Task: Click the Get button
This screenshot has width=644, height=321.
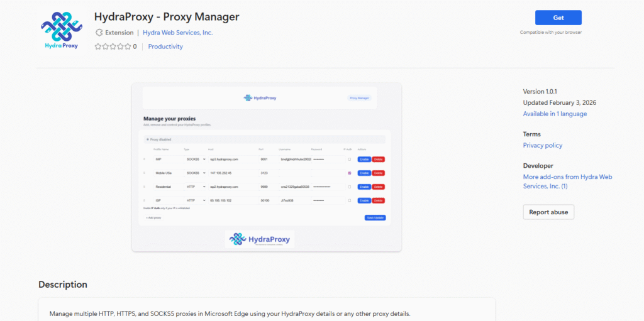Action: click(x=558, y=18)
